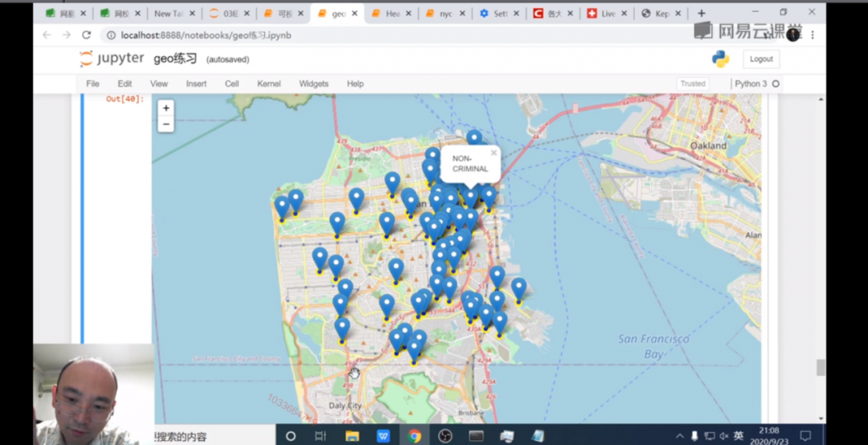Open OBS Studio from the taskbar
The width and height of the screenshot is (868, 445).
tap(445, 436)
